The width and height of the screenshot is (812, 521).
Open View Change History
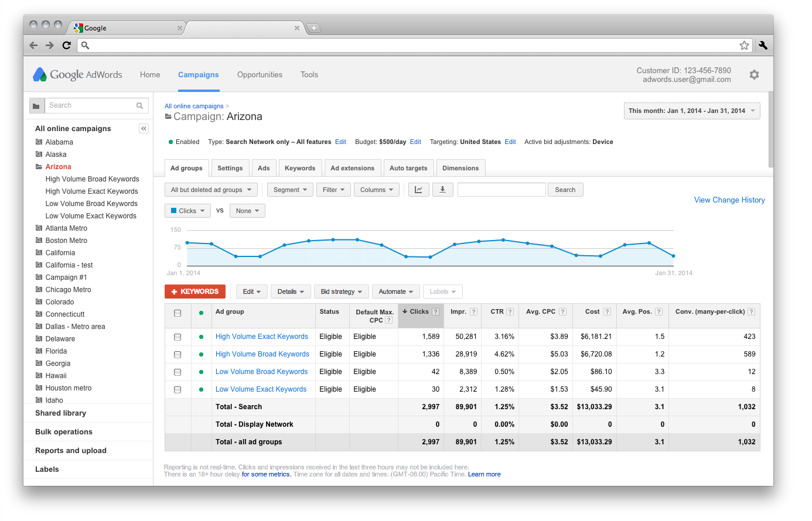(729, 200)
